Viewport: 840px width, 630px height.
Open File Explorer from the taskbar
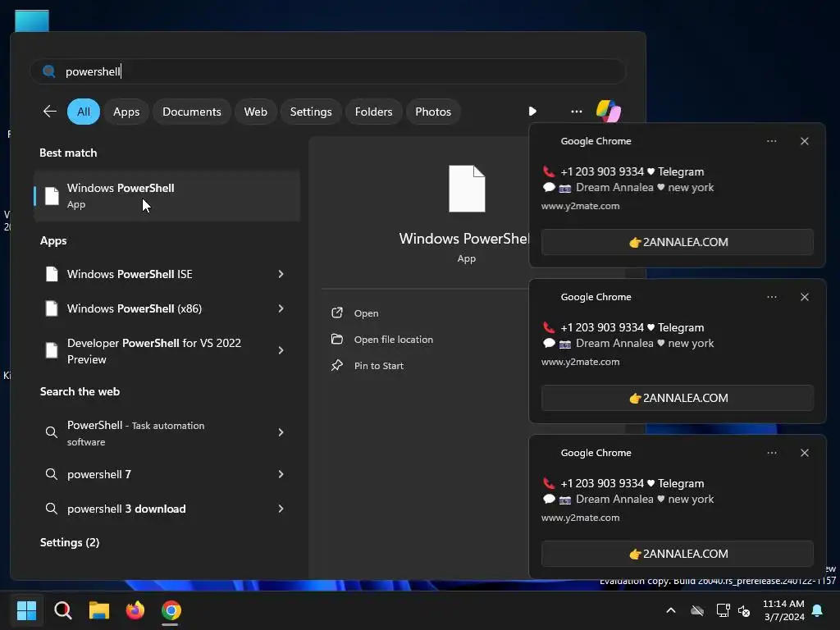pyautogui.click(x=99, y=610)
